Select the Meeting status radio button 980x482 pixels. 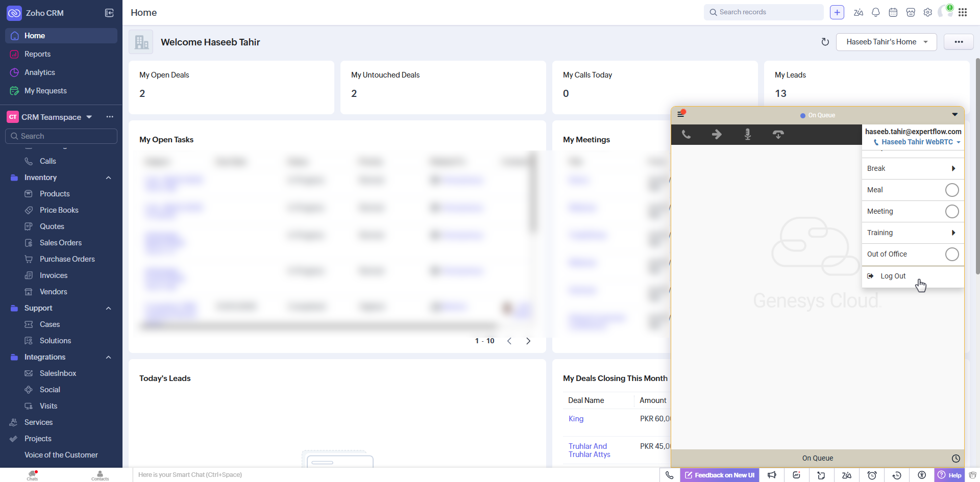pos(951,212)
